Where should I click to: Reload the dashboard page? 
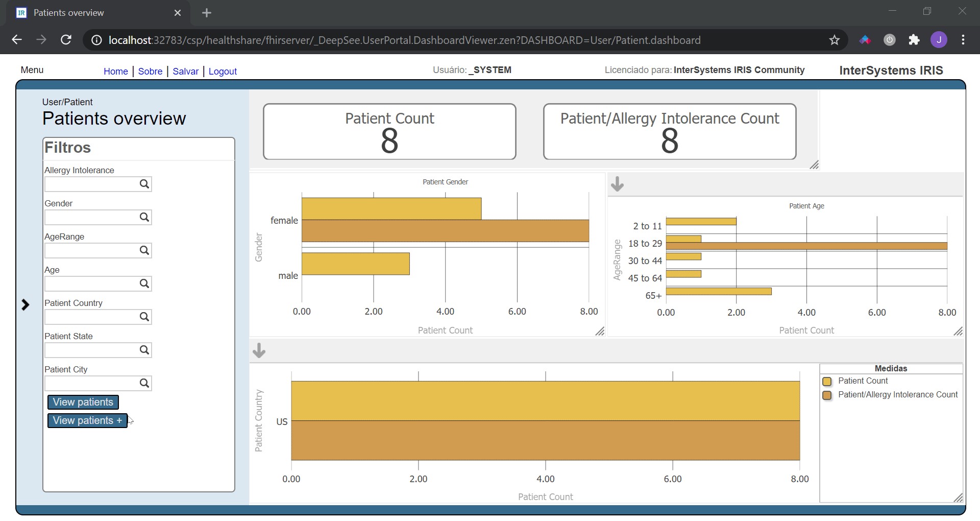66,40
